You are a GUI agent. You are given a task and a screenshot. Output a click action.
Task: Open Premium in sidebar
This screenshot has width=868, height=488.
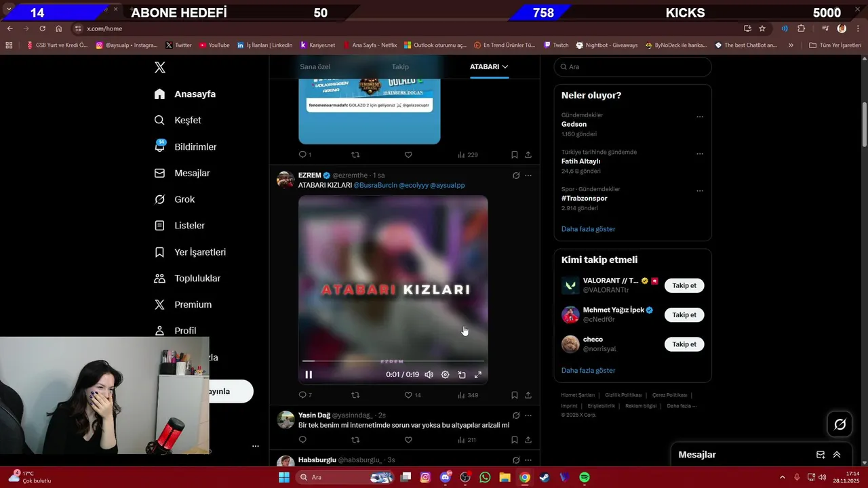tap(183, 304)
